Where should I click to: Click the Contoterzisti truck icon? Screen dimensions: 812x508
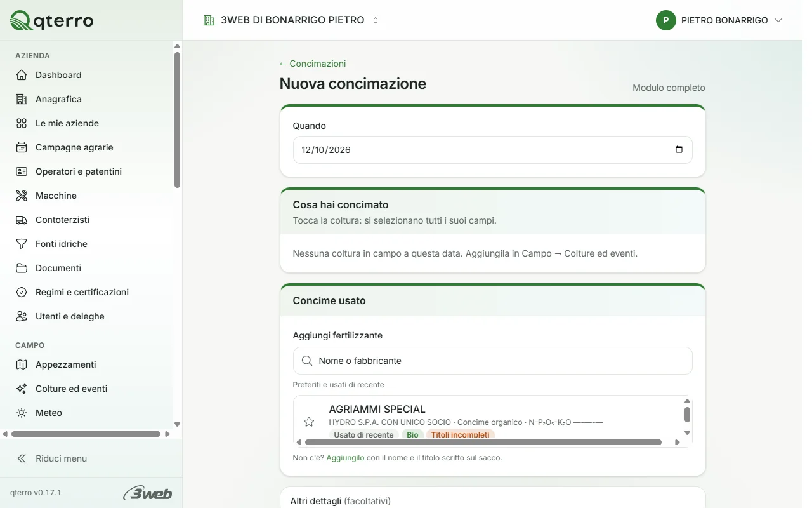[22, 220]
